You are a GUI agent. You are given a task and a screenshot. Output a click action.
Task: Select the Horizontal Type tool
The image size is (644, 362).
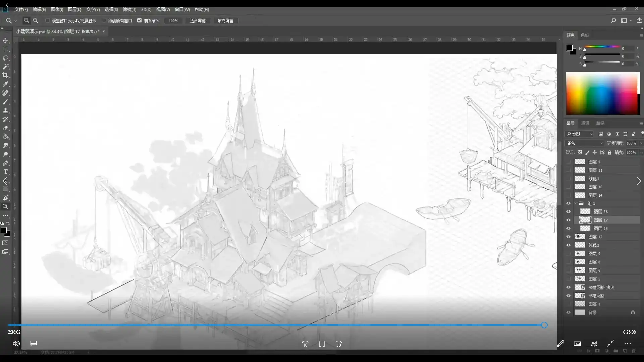pyautogui.click(x=5, y=172)
